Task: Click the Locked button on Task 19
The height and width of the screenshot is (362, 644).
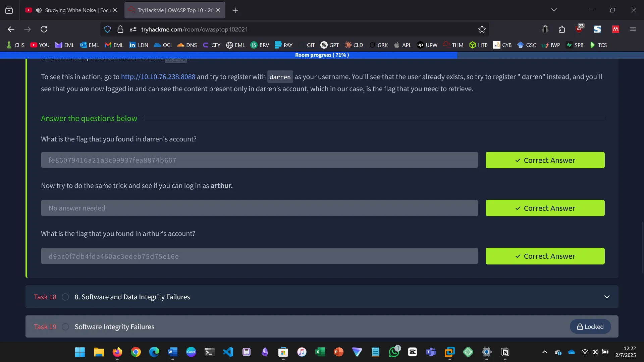Action: pos(590,327)
